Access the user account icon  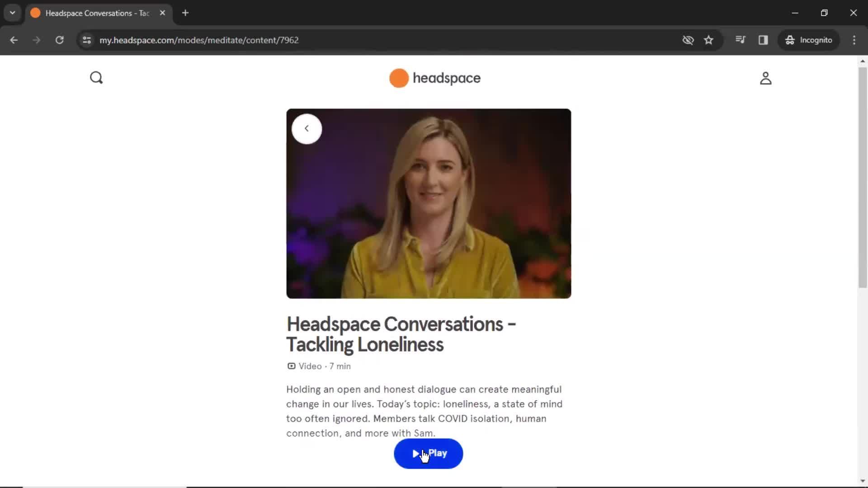click(x=766, y=78)
